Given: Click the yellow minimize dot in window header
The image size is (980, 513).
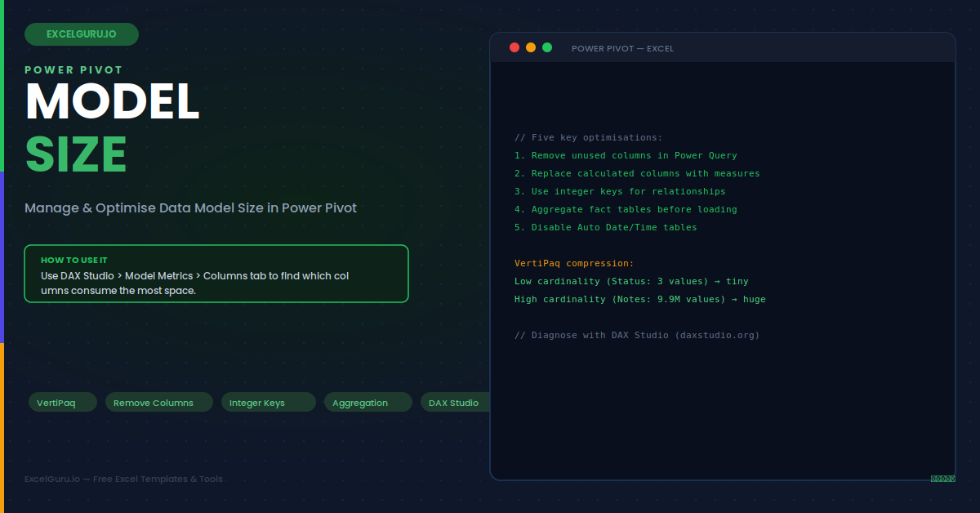Looking at the screenshot, I should pos(531,47).
